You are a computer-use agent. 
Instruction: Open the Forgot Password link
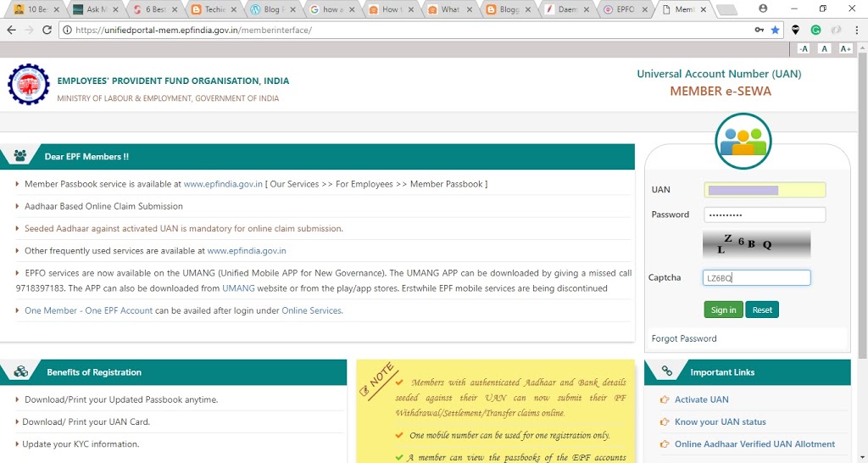click(x=684, y=338)
